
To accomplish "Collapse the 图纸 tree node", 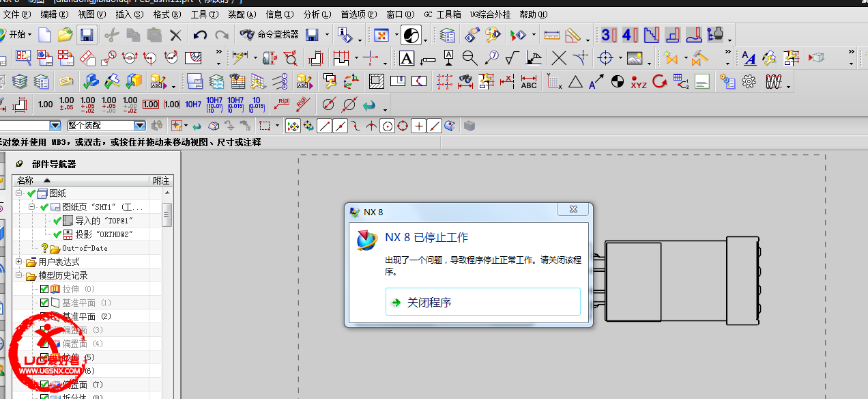I will click(19, 194).
